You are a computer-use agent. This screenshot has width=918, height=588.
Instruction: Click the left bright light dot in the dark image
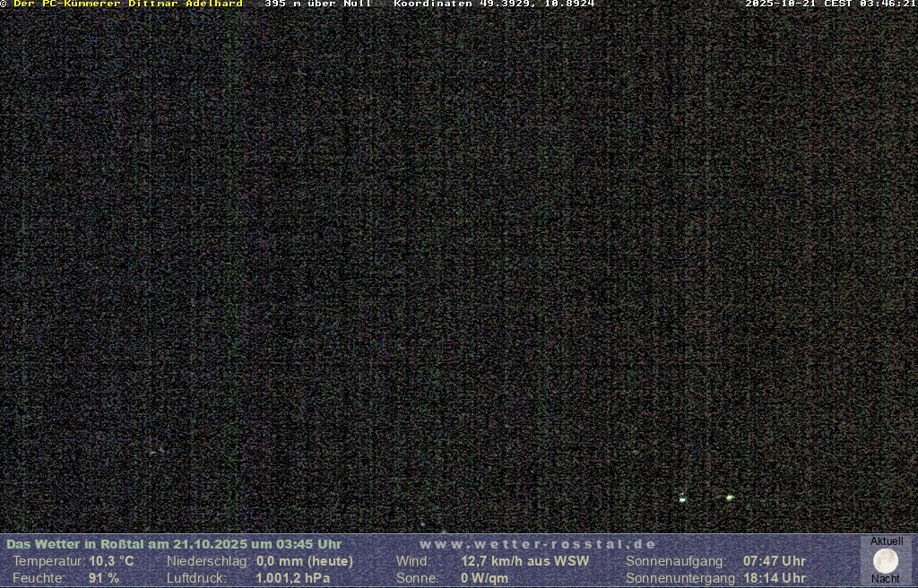point(682,499)
